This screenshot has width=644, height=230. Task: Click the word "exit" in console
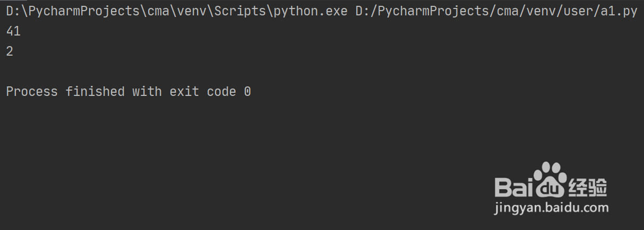(x=183, y=92)
